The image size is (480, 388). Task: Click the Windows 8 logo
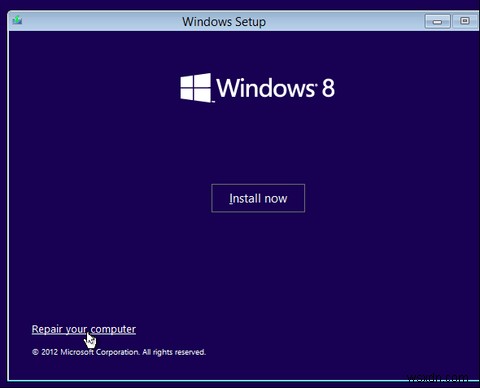[x=257, y=88]
